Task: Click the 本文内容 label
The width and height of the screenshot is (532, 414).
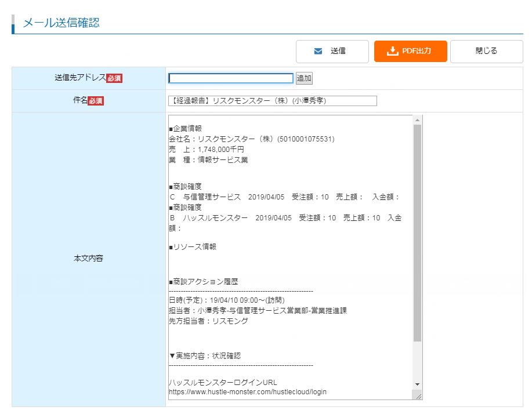Action: coord(88,259)
